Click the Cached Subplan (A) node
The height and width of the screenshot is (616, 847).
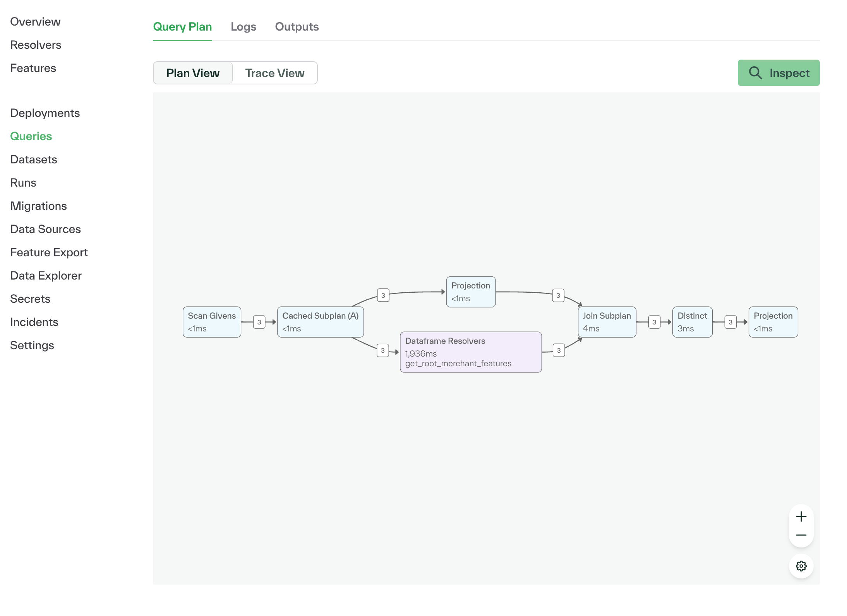320,321
